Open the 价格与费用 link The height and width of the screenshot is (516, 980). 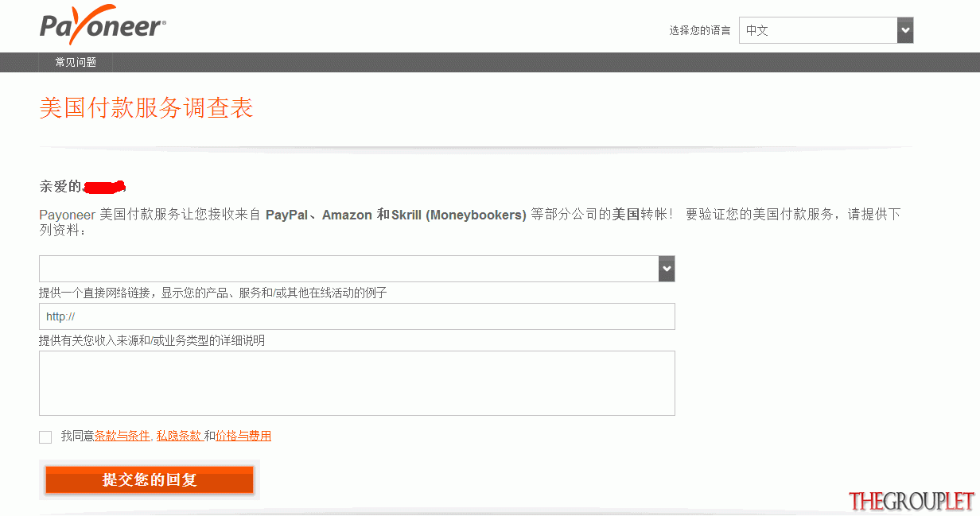click(x=243, y=436)
